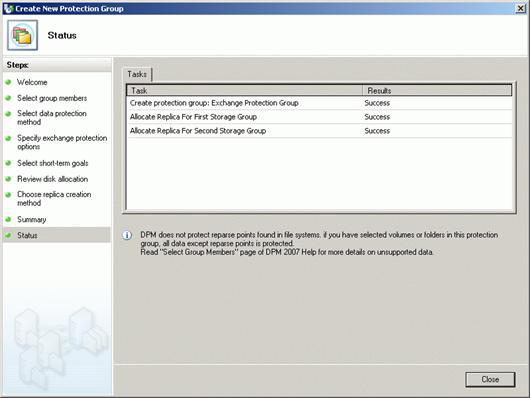This screenshot has height=398, width=530.
Task: Click the Task column header
Action: pos(245,91)
